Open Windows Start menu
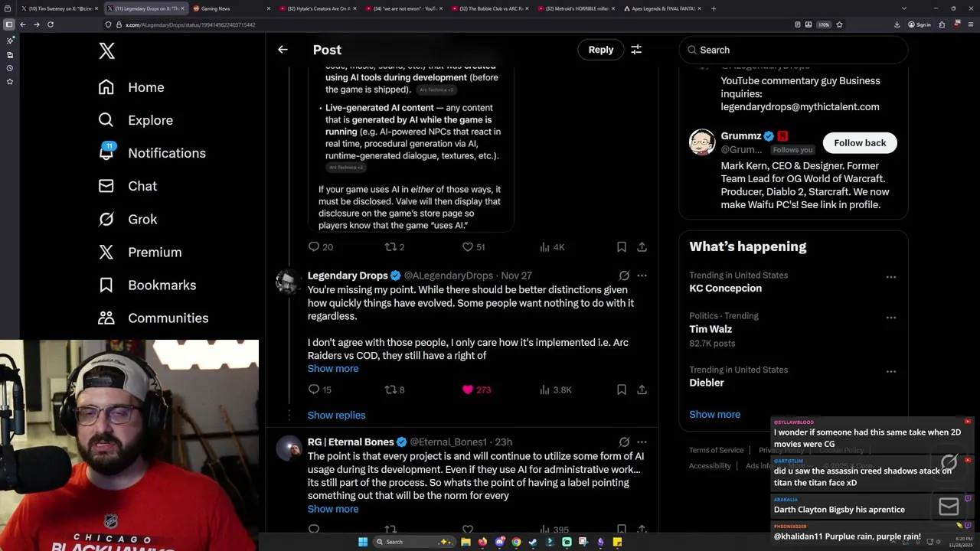Screen dimensions: 980x551 pyautogui.click(x=362, y=542)
